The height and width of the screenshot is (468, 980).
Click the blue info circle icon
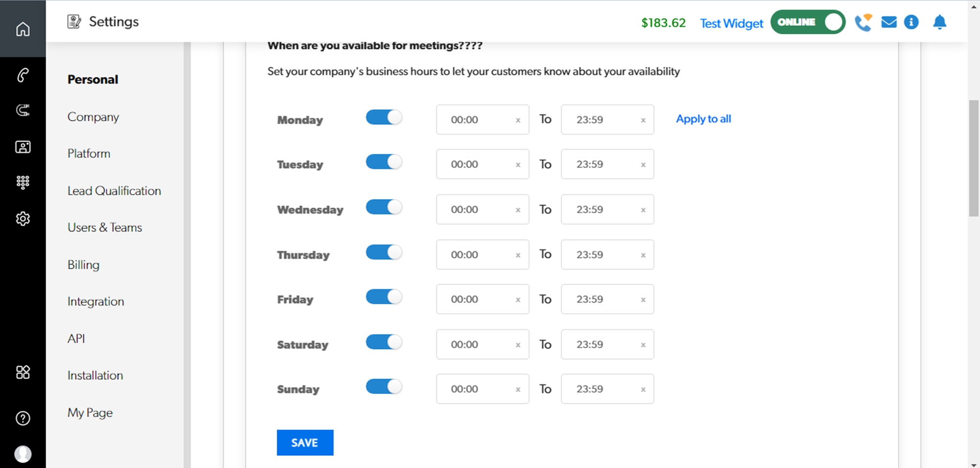pos(911,23)
